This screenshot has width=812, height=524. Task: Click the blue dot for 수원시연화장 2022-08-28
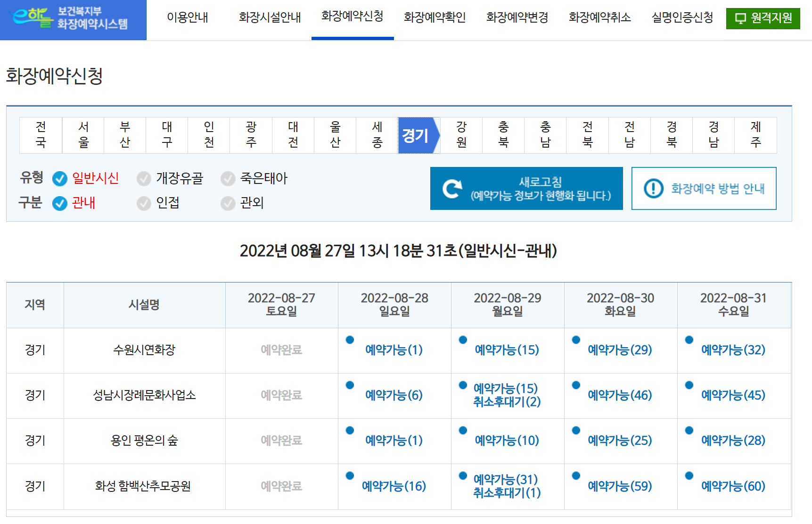pos(350,340)
